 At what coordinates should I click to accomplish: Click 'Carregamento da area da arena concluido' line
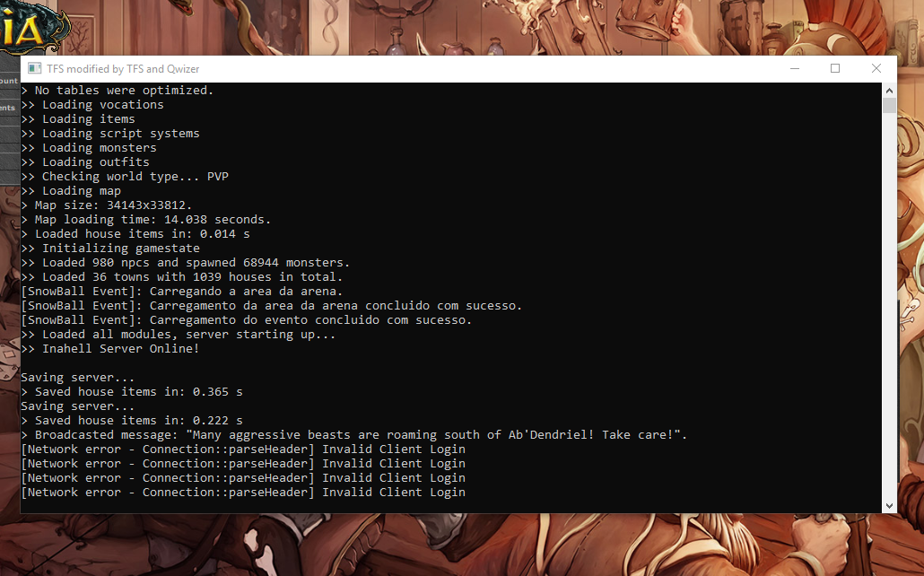[x=272, y=305]
